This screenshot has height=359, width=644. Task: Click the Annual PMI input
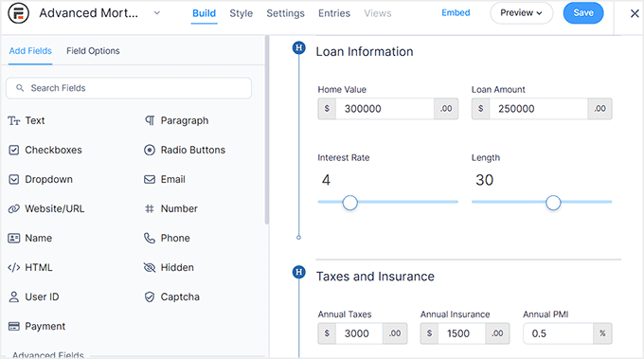[x=558, y=333]
